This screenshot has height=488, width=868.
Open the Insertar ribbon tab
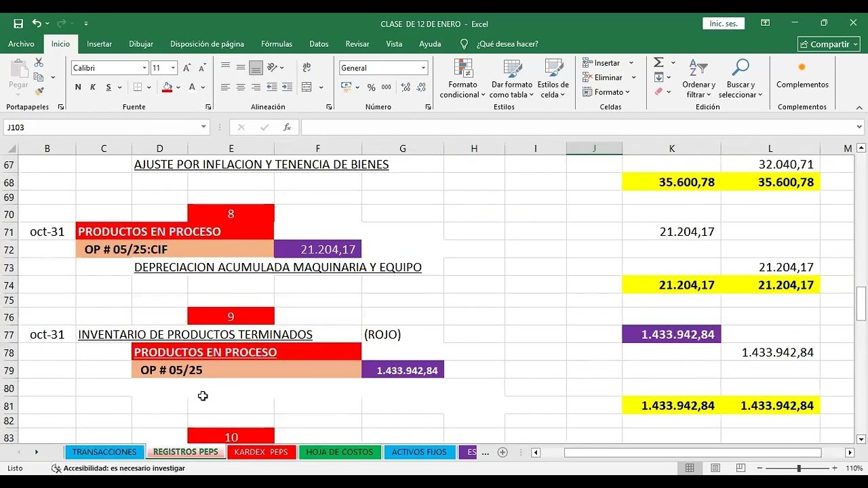pos(99,44)
